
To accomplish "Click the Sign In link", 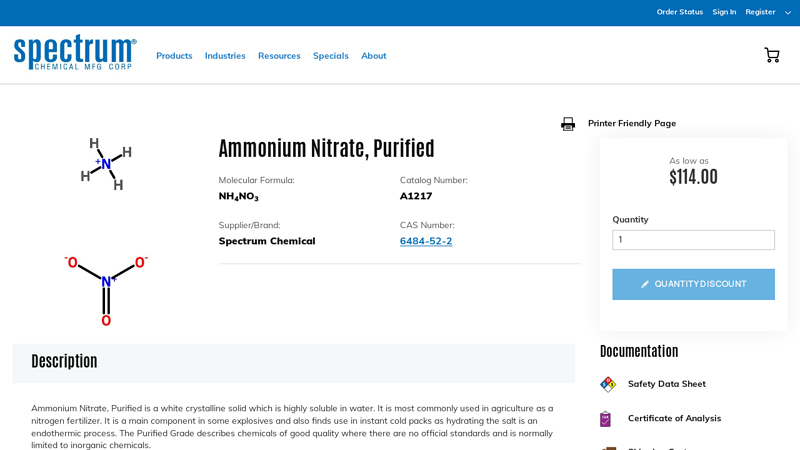I will [724, 12].
